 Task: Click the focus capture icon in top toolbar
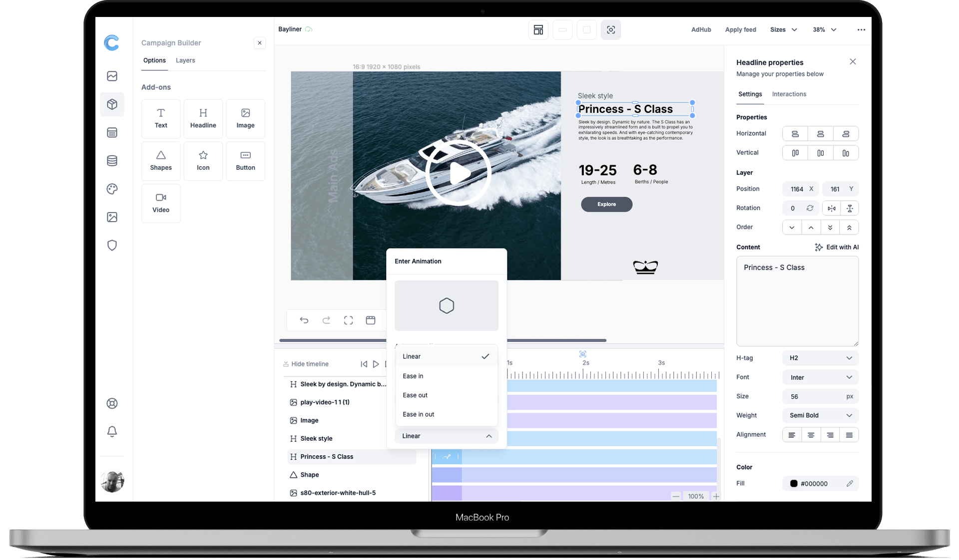611,30
